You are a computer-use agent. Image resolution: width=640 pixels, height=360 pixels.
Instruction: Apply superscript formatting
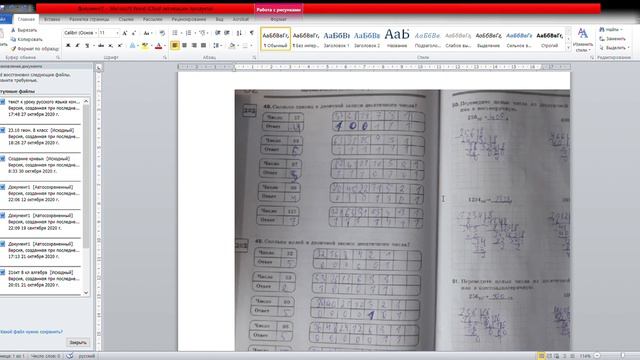click(120, 46)
